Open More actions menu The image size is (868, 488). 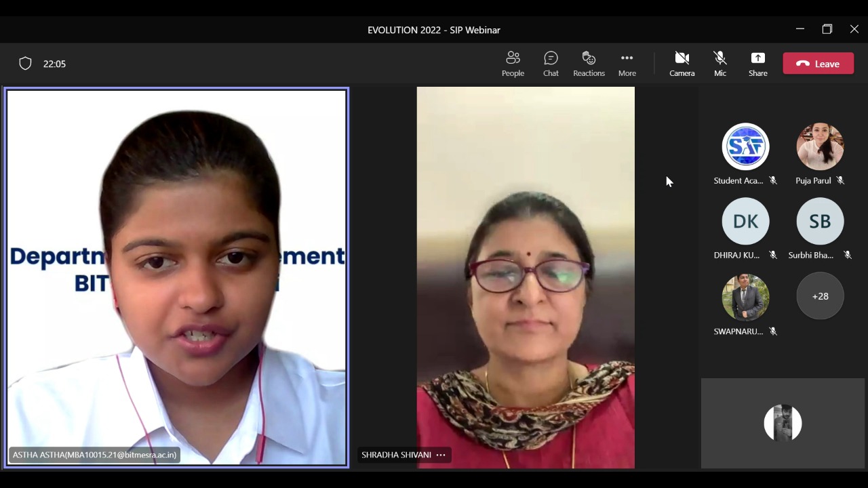[x=627, y=64]
